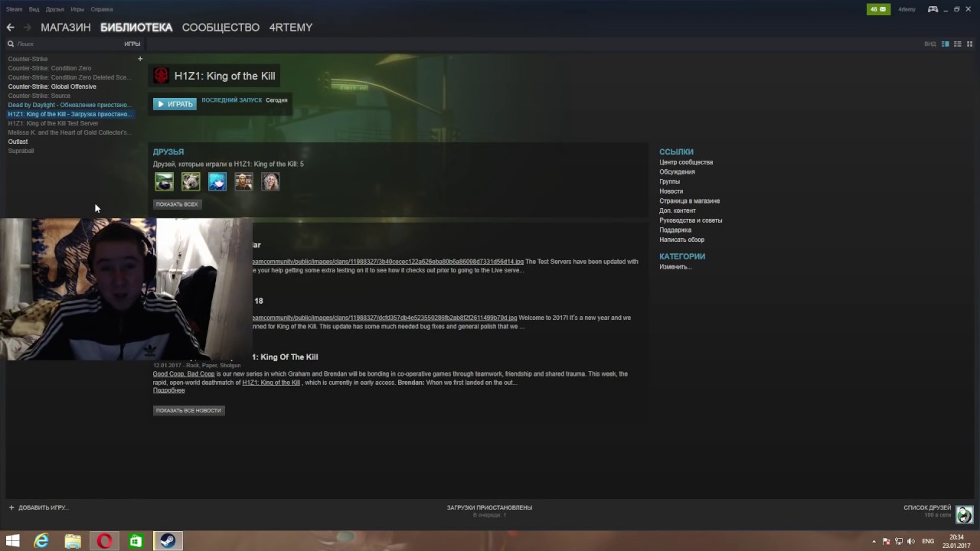Image resolution: width=980 pixels, height=551 pixels.
Task: Open Написать обзор link
Action: (681, 240)
